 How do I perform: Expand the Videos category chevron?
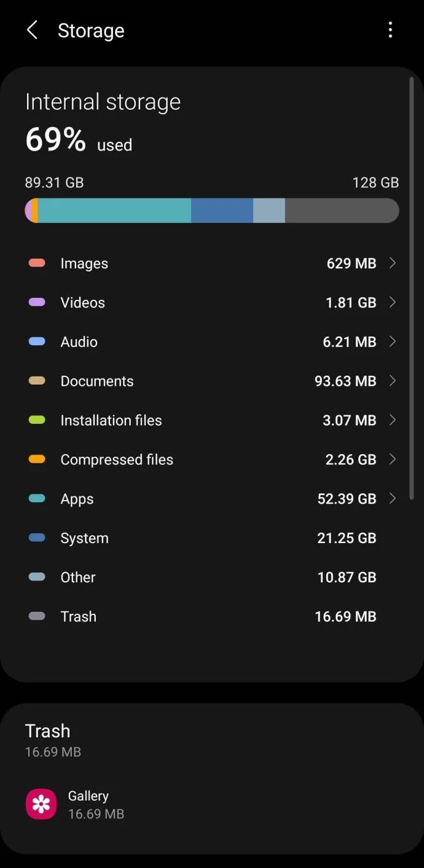(393, 302)
